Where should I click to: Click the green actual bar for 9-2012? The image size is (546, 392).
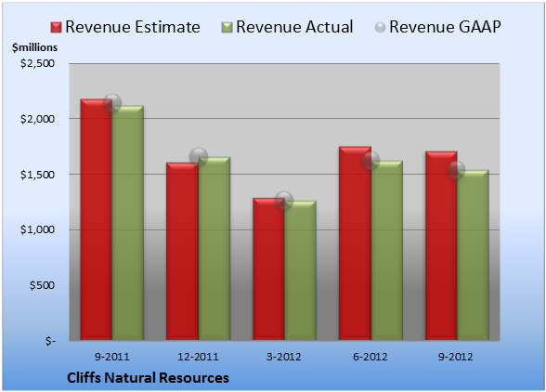click(473, 255)
